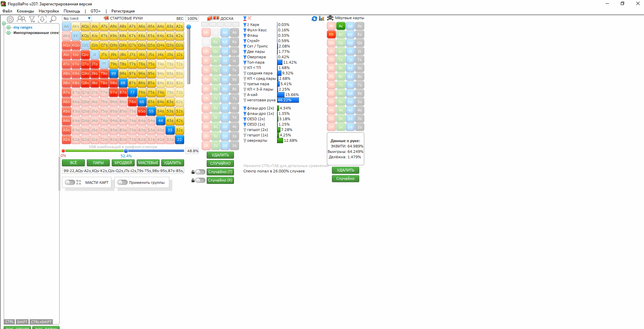Click lock icon beside Случайно (R) toggle
Viewport: 644px width, 329px height.
tap(193, 180)
